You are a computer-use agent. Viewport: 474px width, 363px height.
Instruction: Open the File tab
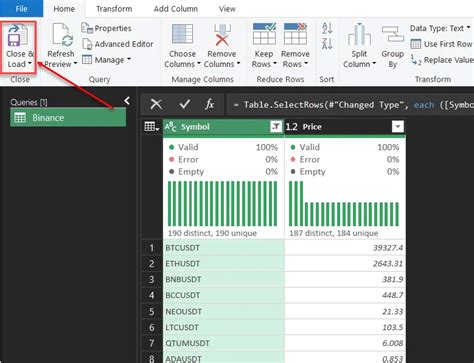(21, 9)
